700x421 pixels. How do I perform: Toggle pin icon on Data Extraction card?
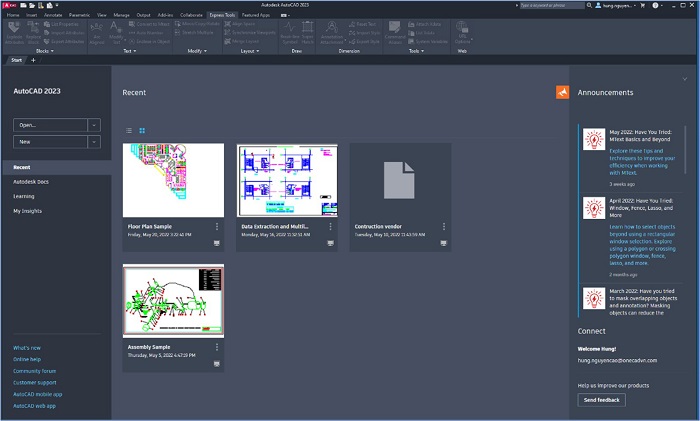(x=330, y=243)
